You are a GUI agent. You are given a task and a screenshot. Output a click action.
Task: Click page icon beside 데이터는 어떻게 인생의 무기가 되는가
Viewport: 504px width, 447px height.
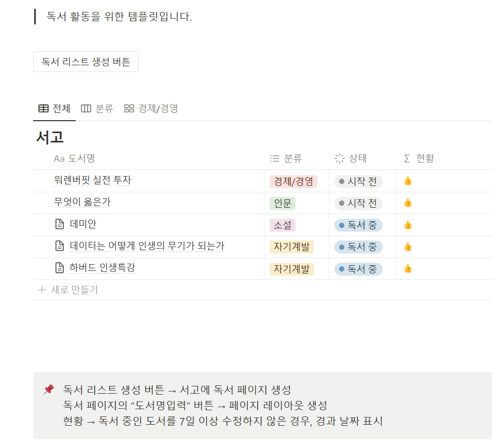tap(60, 247)
